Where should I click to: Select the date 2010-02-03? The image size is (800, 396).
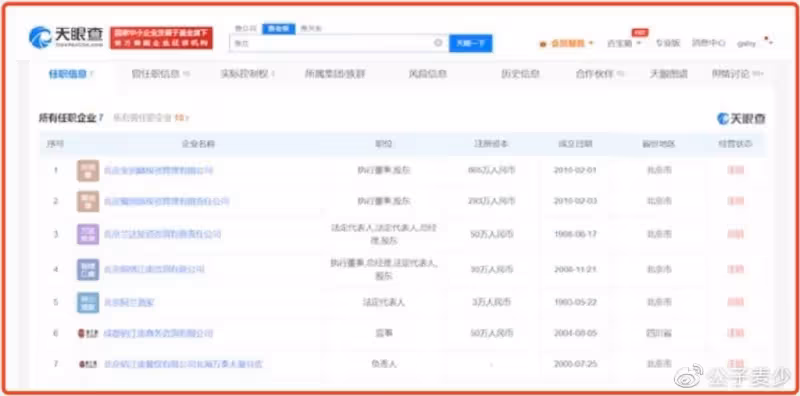[575, 201]
